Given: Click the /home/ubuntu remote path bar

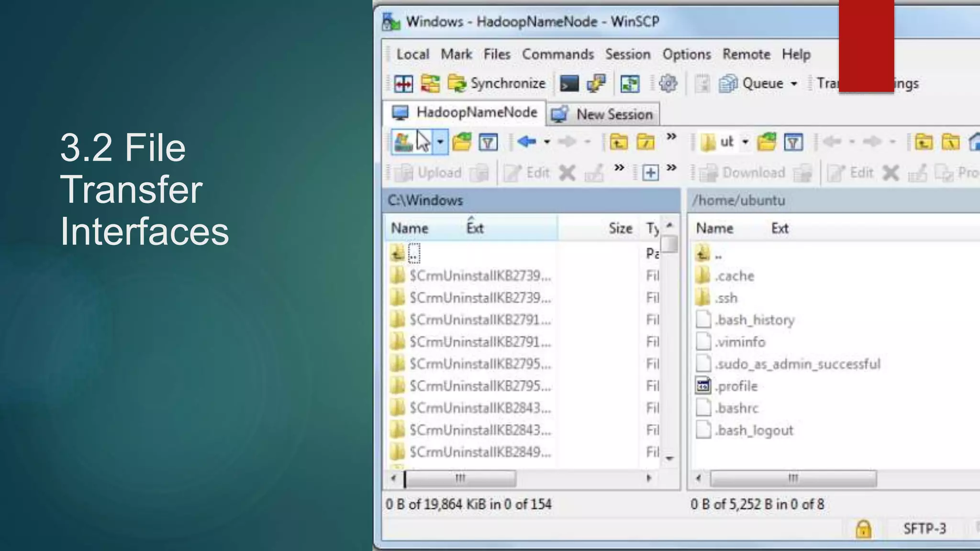Looking at the screenshot, I should tap(834, 200).
